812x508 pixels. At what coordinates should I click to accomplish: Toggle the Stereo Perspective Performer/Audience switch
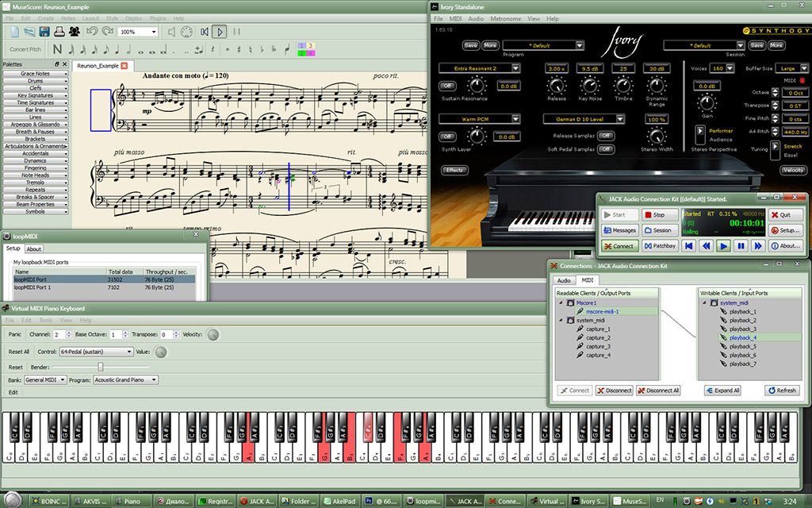point(699,135)
